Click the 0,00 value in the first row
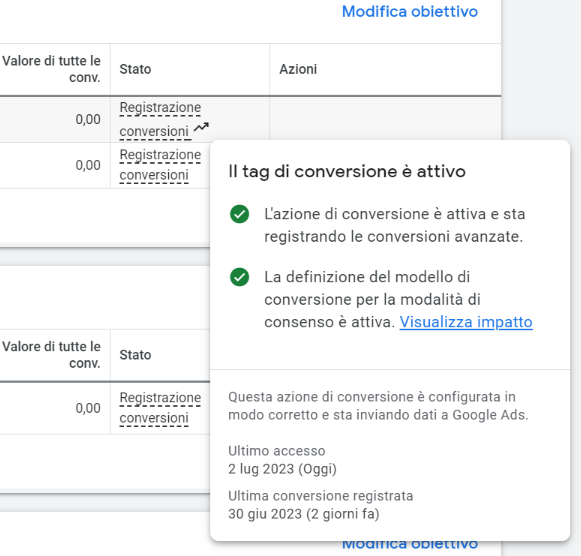Screen dimensions: 581x556 click(88, 119)
